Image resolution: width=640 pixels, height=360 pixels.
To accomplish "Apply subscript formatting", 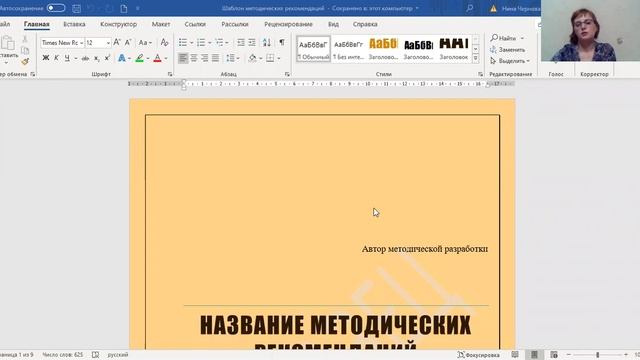I will [96, 58].
